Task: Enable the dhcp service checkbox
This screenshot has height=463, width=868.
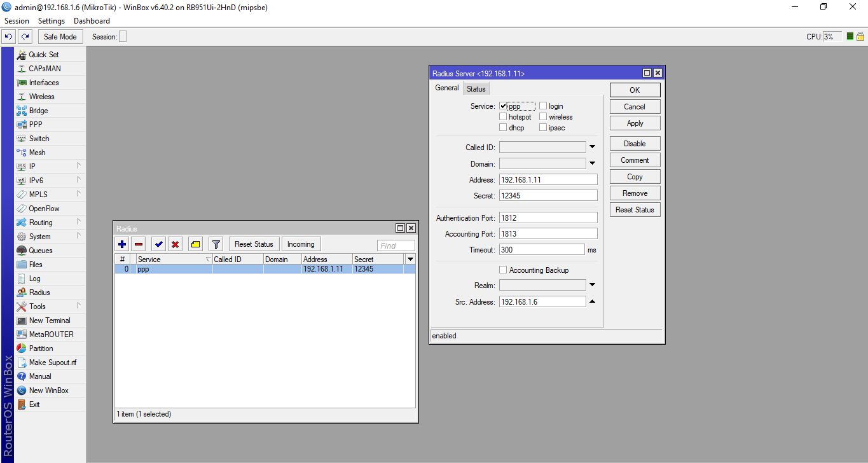Action: (503, 128)
